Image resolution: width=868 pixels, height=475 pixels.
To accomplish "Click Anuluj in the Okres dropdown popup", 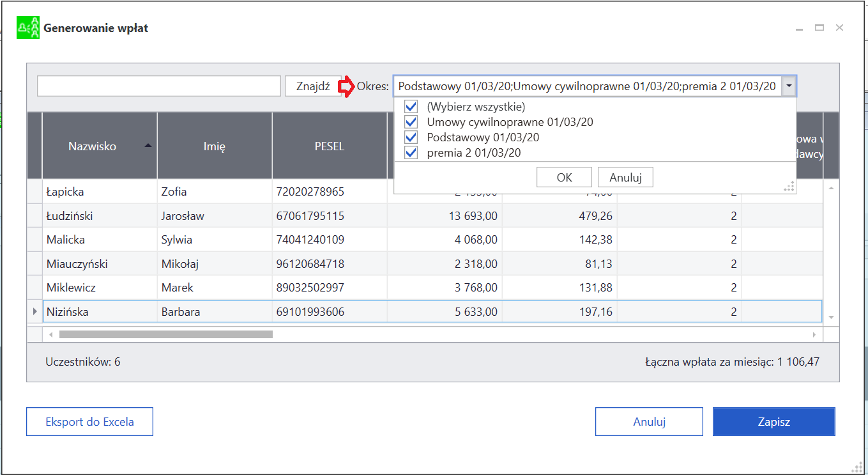I will point(625,177).
